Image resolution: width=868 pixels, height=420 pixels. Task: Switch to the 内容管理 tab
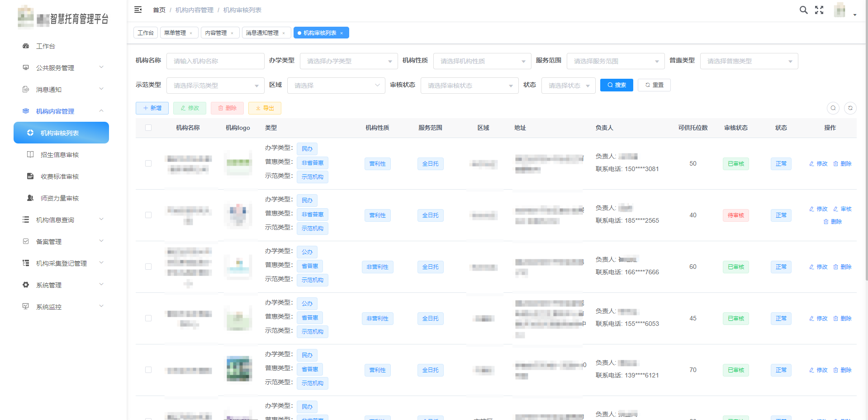216,33
